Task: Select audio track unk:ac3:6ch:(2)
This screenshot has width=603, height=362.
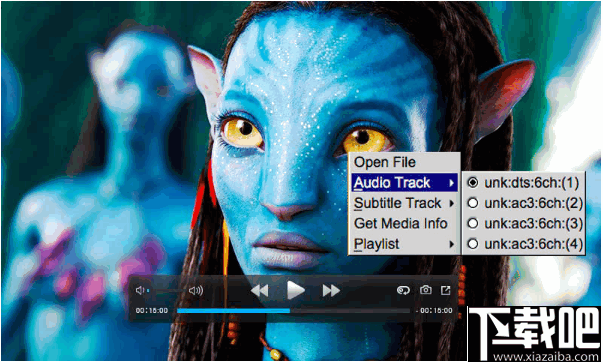Action: click(523, 203)
